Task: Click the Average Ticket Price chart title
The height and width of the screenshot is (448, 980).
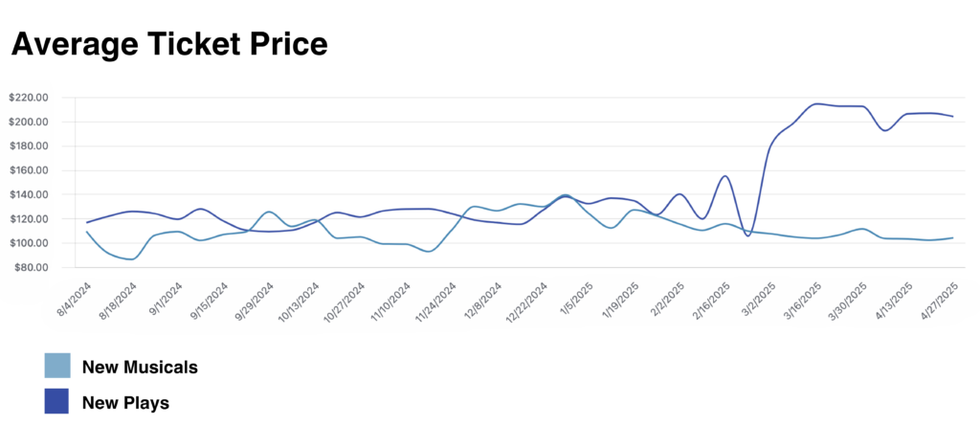Action: point(169,46)
